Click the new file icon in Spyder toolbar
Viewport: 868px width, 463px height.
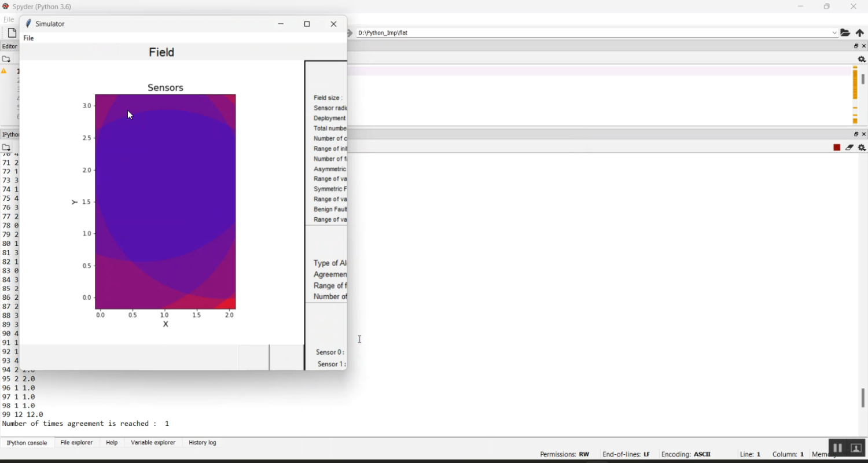tap(12, 33)
